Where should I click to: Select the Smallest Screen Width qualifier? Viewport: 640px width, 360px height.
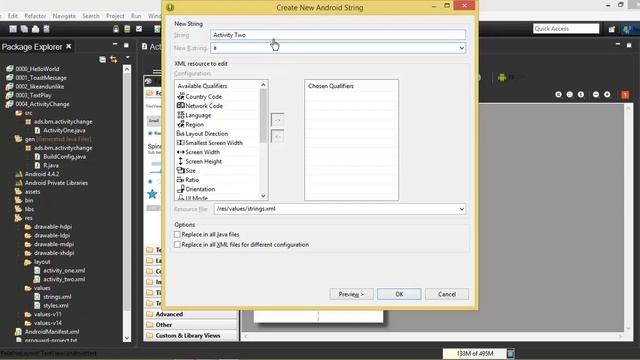click(x=210, y=143)
